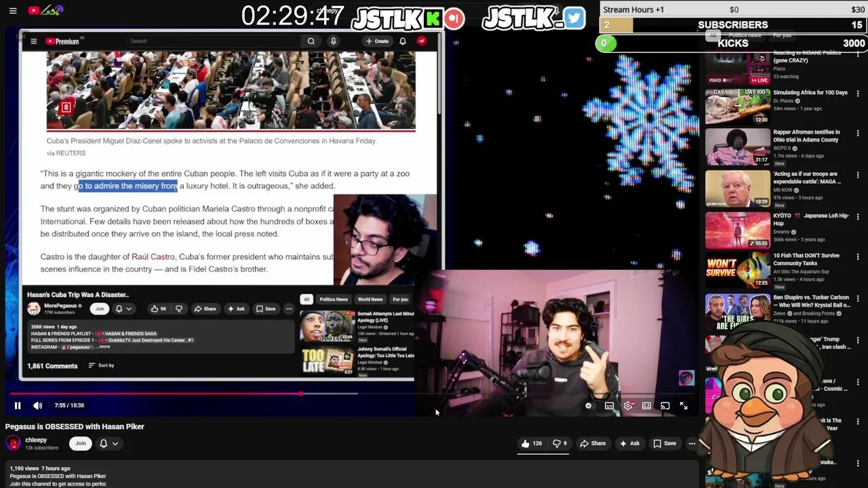Open 'Acting as if our troops' MS NOW thumbnail
868x488 pixels.
(x=737, y=188)
